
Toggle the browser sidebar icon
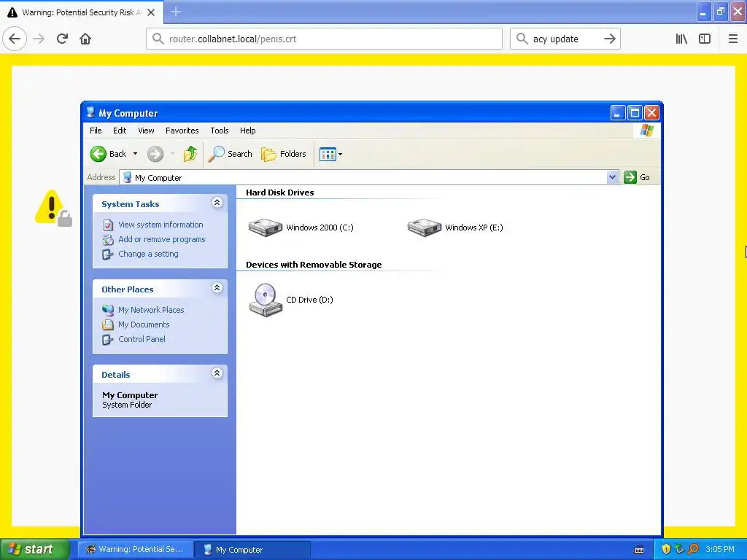[705, 39]
